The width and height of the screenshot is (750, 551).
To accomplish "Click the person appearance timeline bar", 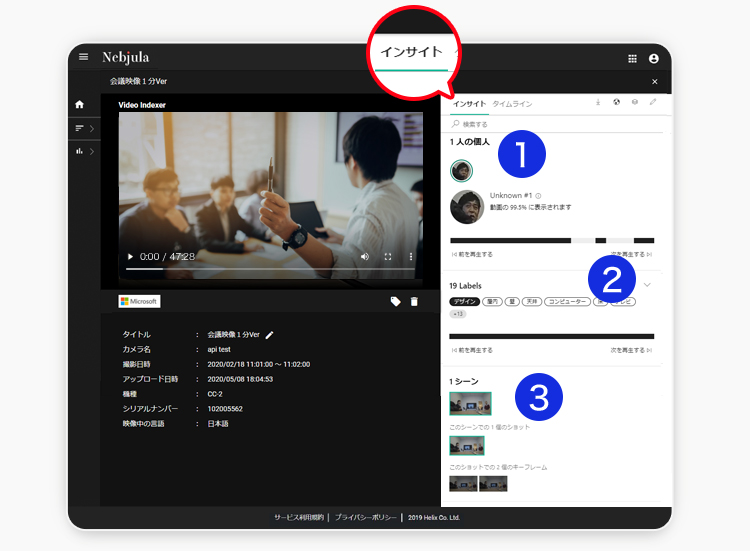I will 552,241.
